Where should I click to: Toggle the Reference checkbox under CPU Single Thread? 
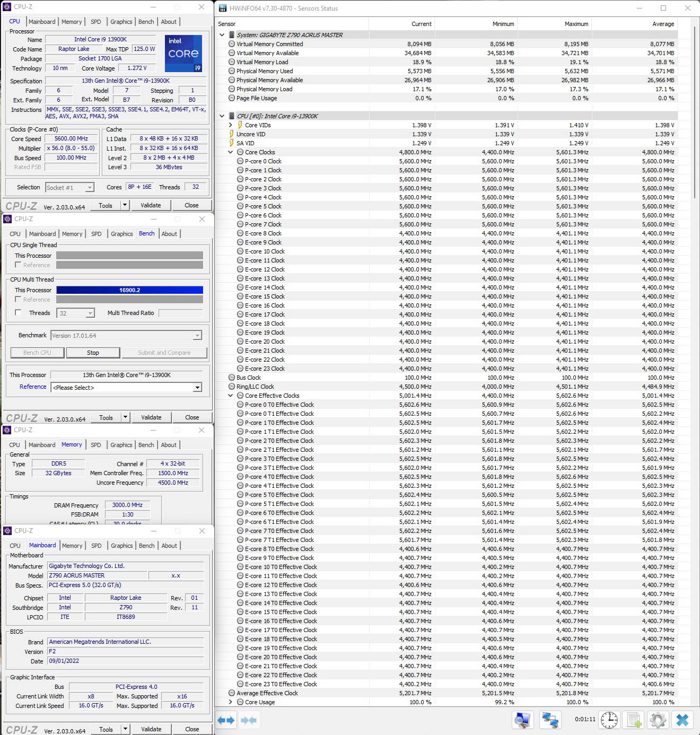[x=18, y=265]
